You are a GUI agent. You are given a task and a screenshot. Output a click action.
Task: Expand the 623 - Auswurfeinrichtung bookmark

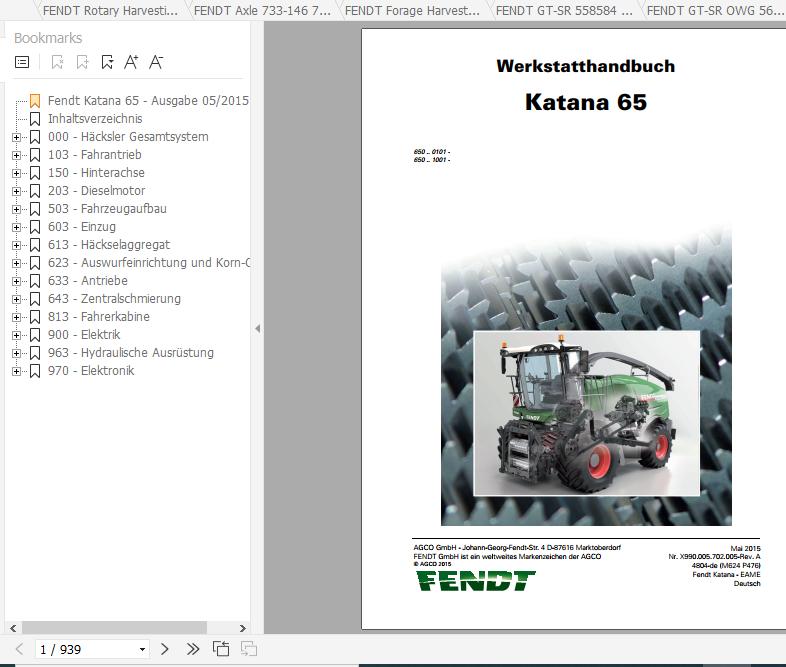[17, 264]
